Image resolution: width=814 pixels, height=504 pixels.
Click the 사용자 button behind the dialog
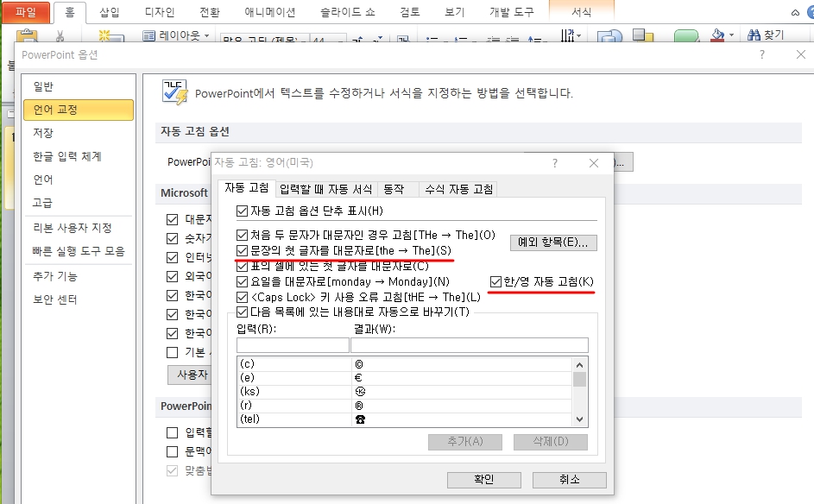tap(190, 375)
